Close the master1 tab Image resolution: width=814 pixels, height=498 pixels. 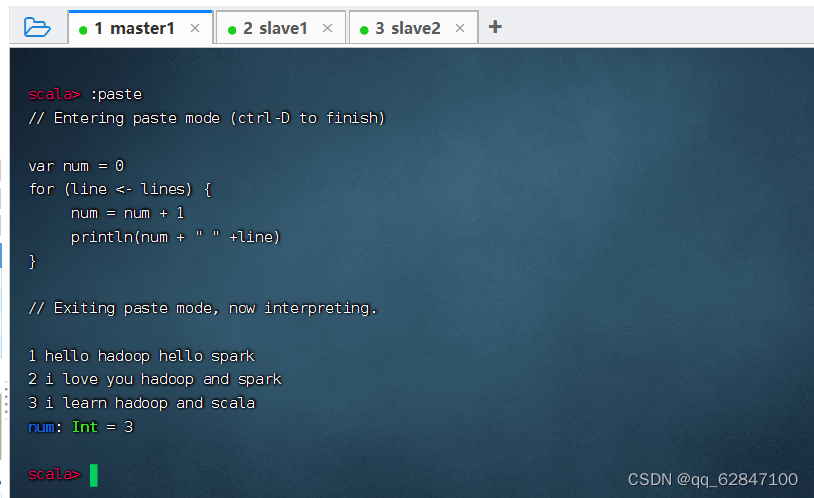(195, 28)
